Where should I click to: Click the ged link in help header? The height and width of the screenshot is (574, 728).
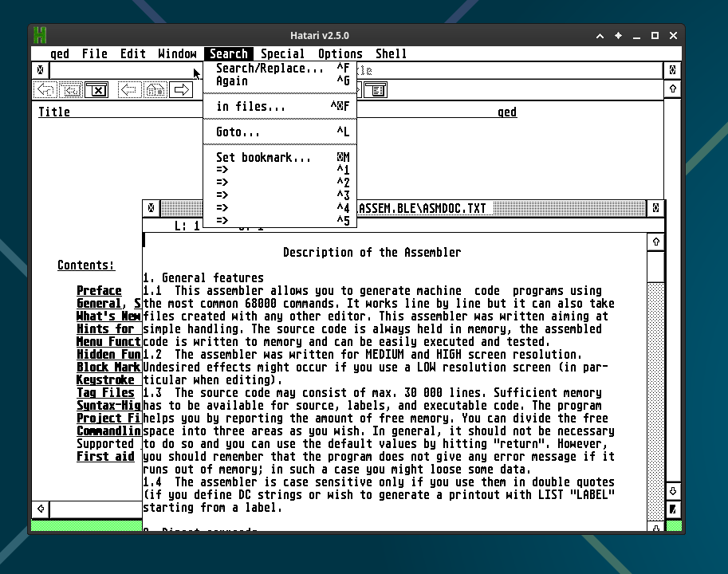pyautogui.click(x=506, y=112)
